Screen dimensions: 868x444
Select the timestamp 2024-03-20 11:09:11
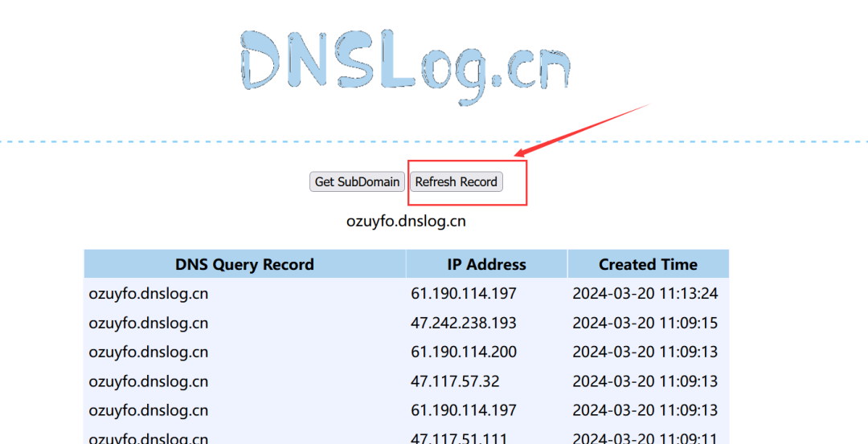645,438
